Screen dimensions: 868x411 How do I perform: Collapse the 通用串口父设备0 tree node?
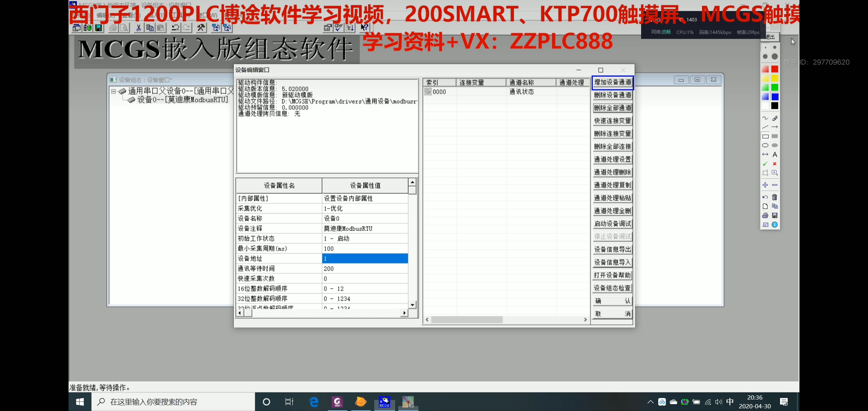pyautogui.click(x=113, y=91)
